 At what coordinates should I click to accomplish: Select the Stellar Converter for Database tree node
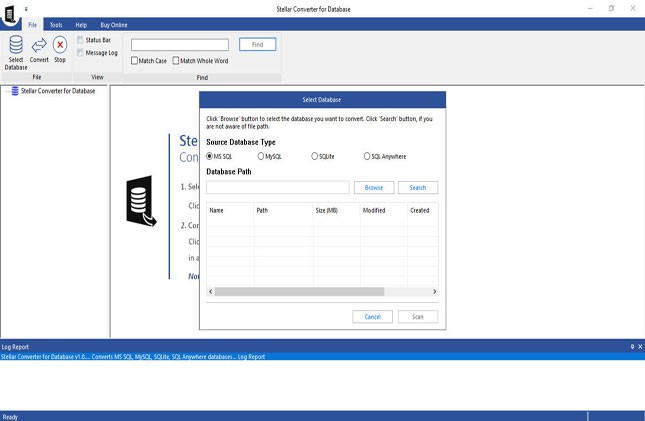pos(58,91)
